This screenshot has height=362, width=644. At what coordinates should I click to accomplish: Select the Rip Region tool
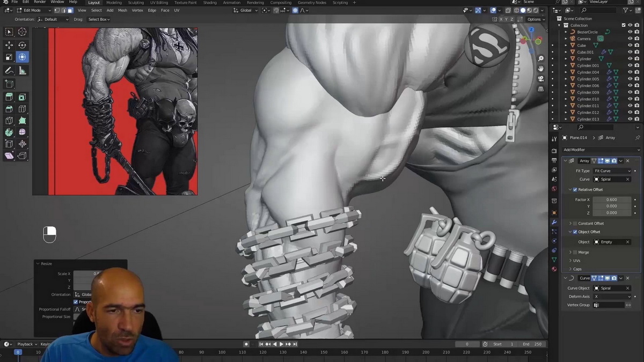click(x=22, y=156)
